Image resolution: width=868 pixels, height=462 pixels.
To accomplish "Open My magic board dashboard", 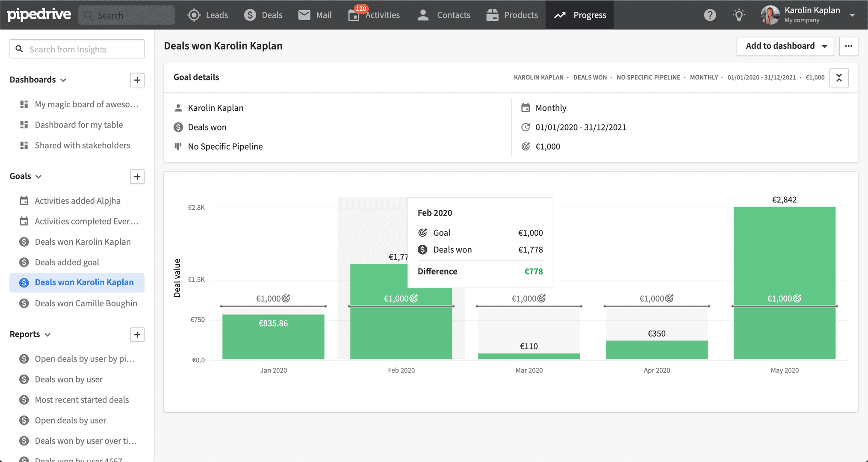I will point(79,104).
